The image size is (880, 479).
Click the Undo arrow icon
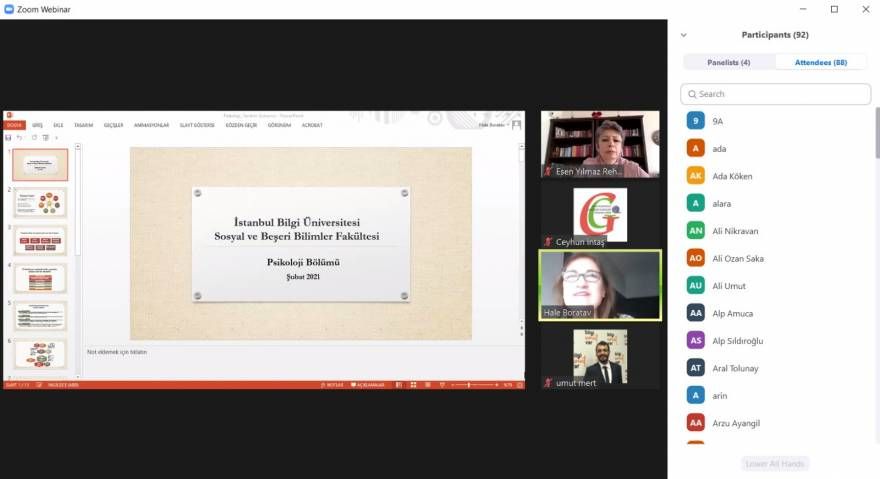coord(19,138)
